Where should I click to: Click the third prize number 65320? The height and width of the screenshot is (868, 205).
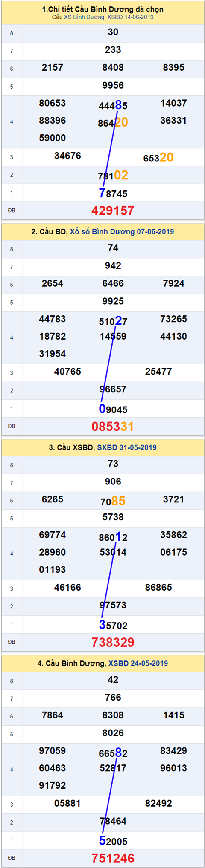tap(158, 158)
